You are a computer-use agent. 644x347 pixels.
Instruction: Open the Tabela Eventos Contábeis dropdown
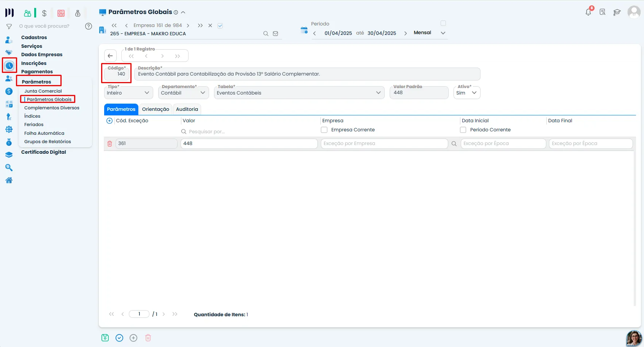coord(299,93)
